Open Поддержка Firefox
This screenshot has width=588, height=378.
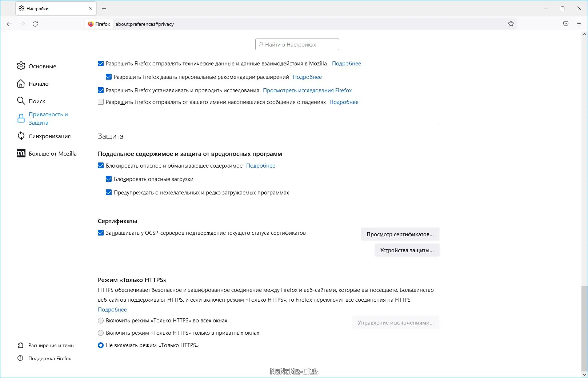[49, 358]
